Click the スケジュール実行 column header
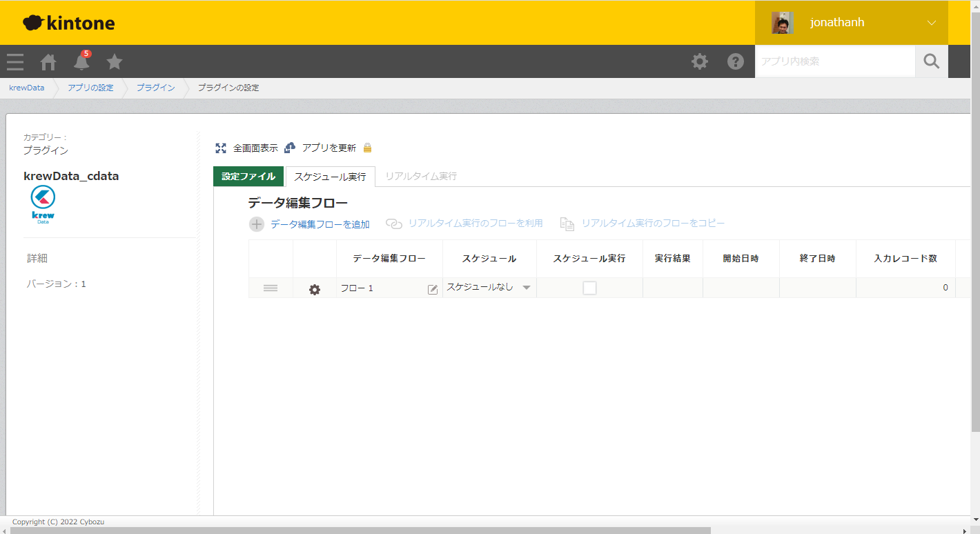 589,259
